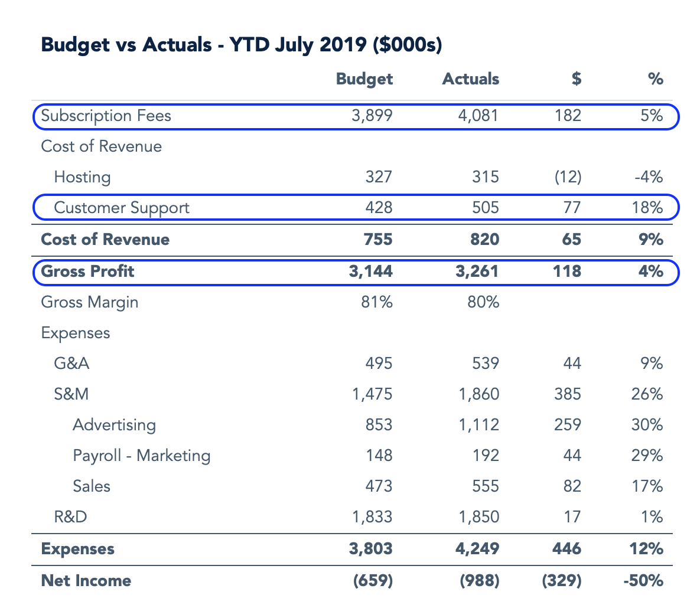Click the Gross Margin 81% budget value
This screenshot has width=700, height=605.
point(378,302)
